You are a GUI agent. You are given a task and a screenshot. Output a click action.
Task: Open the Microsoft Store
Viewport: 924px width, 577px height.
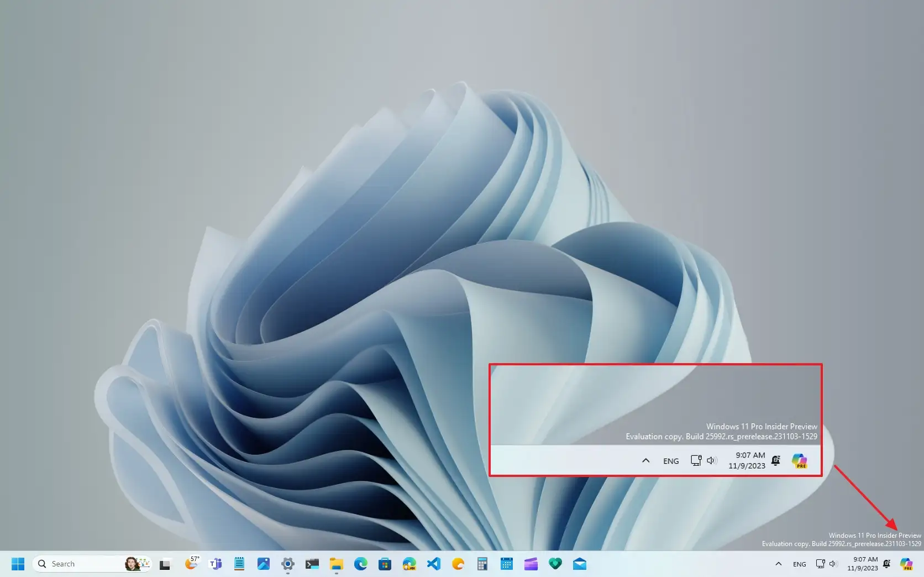pos(384,564)
